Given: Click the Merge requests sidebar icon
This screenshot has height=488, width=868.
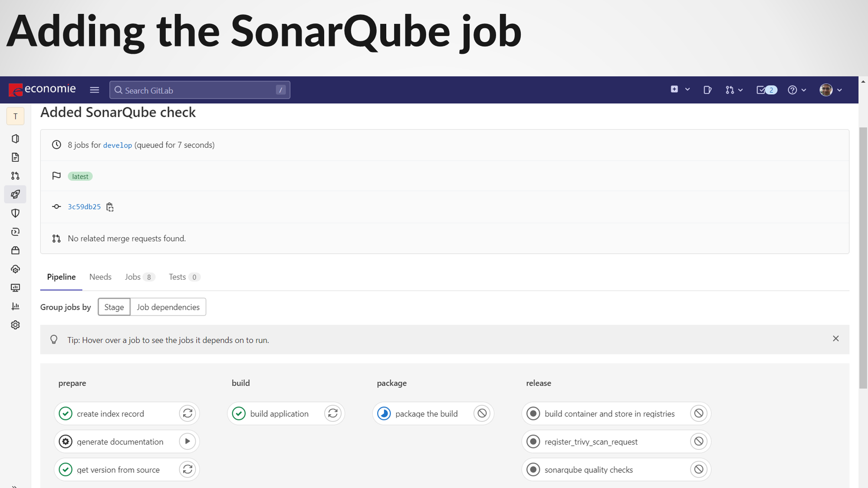Looking at the screenshot, I should pyautogui.click(x=15, y=176).
